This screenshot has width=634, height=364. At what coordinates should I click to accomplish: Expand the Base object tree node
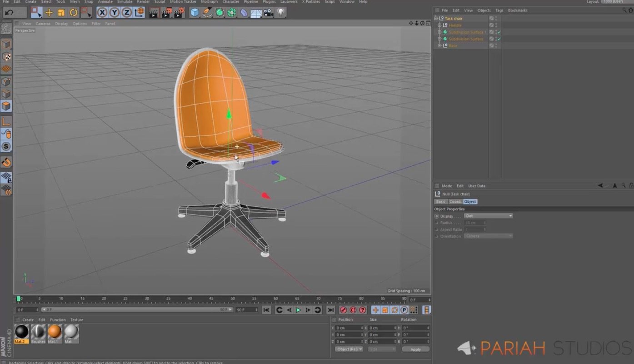pyautogui.click(x=439, y=45)
